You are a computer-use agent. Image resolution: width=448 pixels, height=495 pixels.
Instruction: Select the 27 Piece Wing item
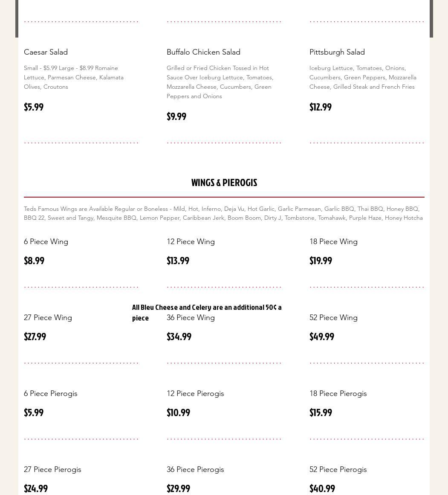tap(48, 317)
